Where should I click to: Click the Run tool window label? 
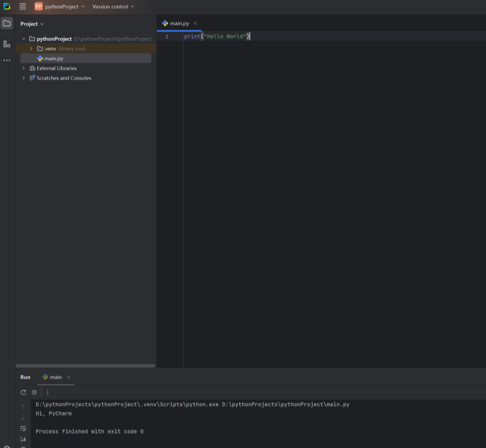click(x=25, y=377)
